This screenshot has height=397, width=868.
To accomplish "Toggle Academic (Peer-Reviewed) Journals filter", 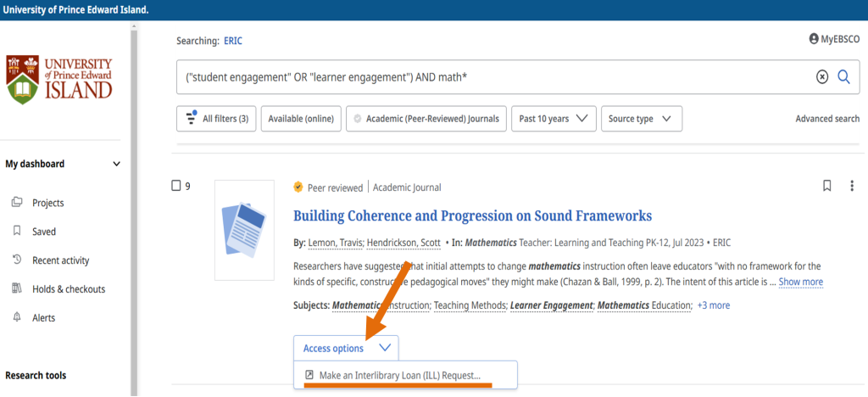I will (x=426, y=119).
